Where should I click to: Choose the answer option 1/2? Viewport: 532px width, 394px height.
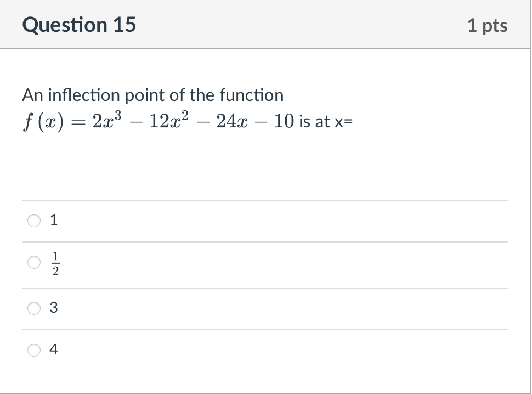(34, 263)
